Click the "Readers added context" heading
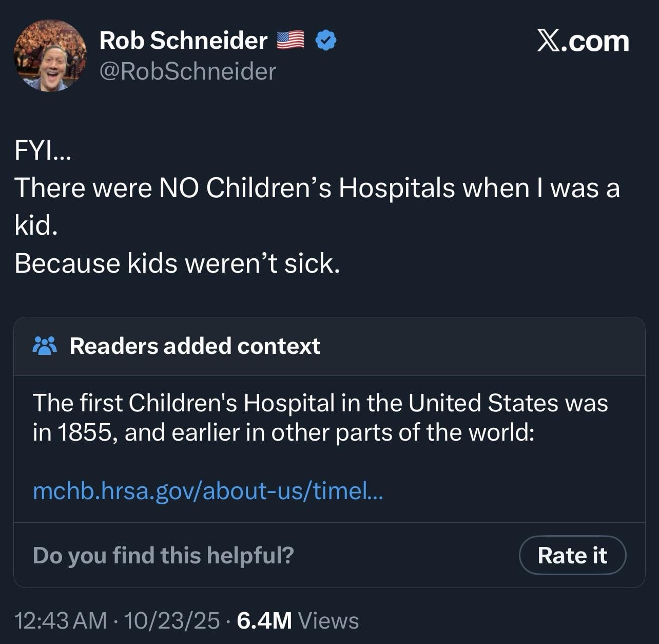This screenshot has height=644, width=659. coord(195,346)
